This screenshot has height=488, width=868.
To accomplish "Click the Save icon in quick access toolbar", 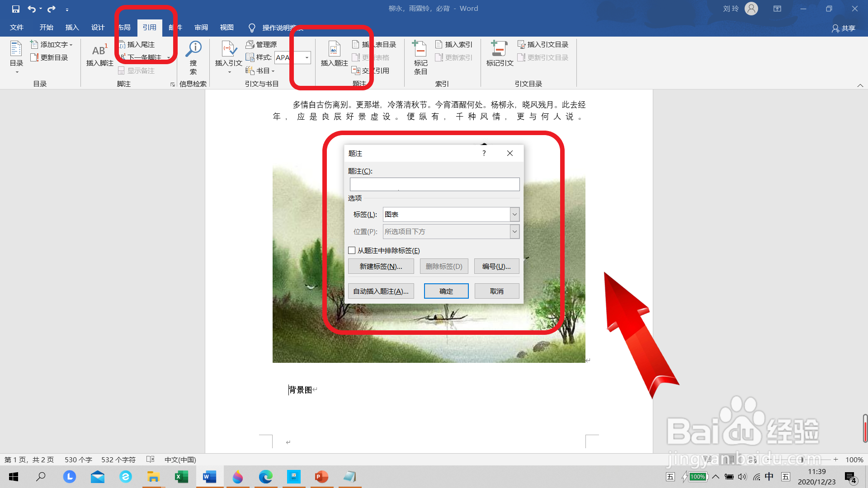I will click(x=16, y=9).
